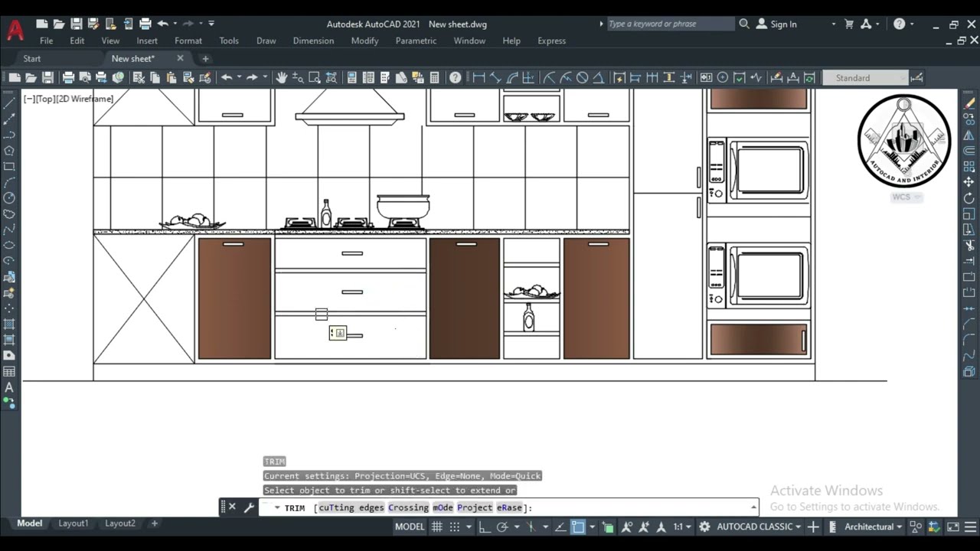Click Save in the quick access toolbar
The width and height of the screenshot is (980, 551).
(x=76, y=24)
